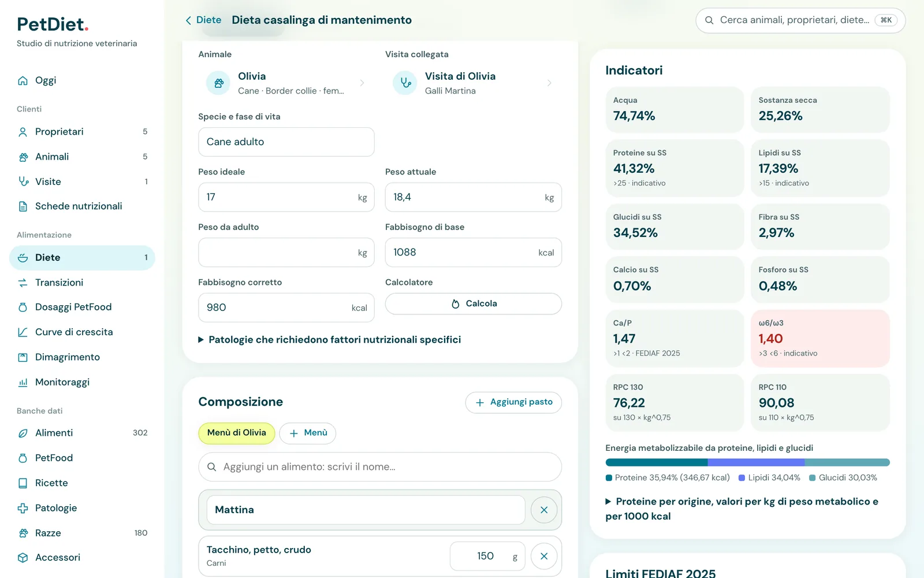The image size is (924, 578).
Task: Click the Dosaggi PetFood icon
Action: [x=23, y=307]
